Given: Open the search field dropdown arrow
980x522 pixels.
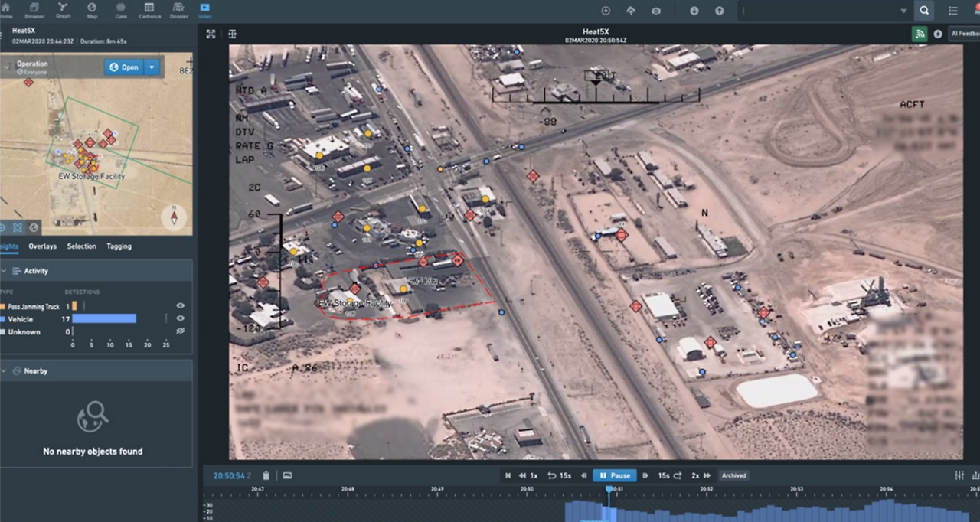Looking at the screenshot, I should click(904, 11).
